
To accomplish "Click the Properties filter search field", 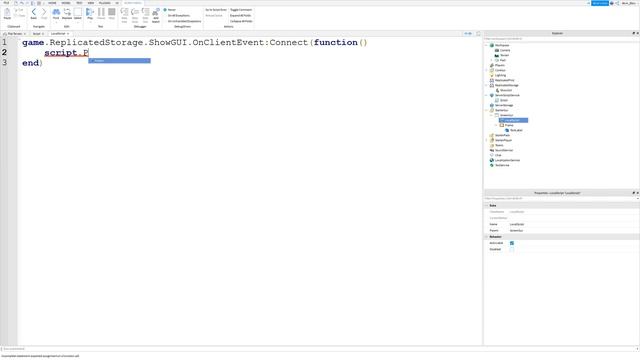I will pyautogui.click(x=561, y=199).
